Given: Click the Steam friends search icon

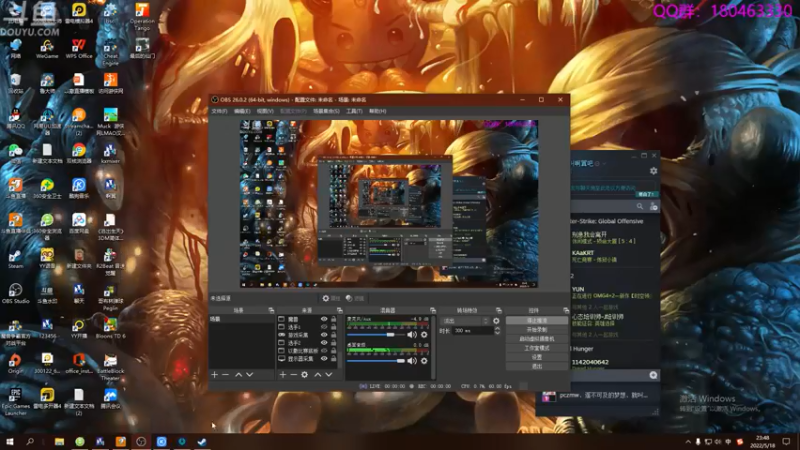Looking at the screenshot, I should coord(640,206).
